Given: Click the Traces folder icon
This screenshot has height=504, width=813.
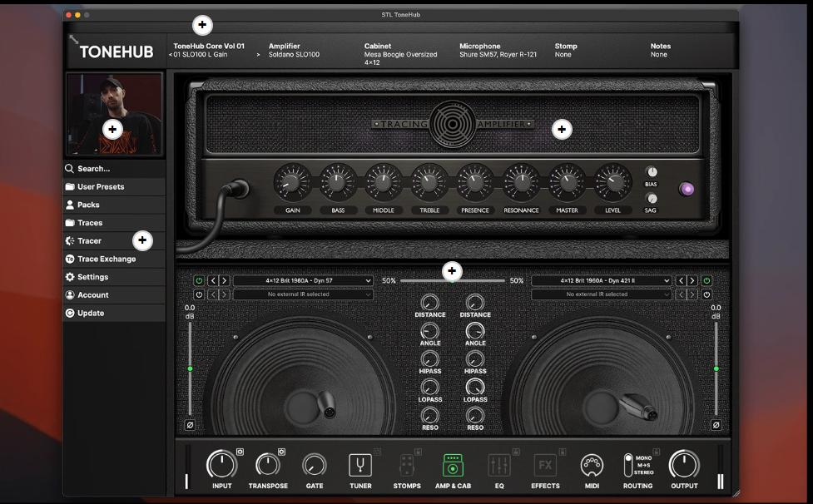Looking at the screenshot, I should tap(69, 223).
